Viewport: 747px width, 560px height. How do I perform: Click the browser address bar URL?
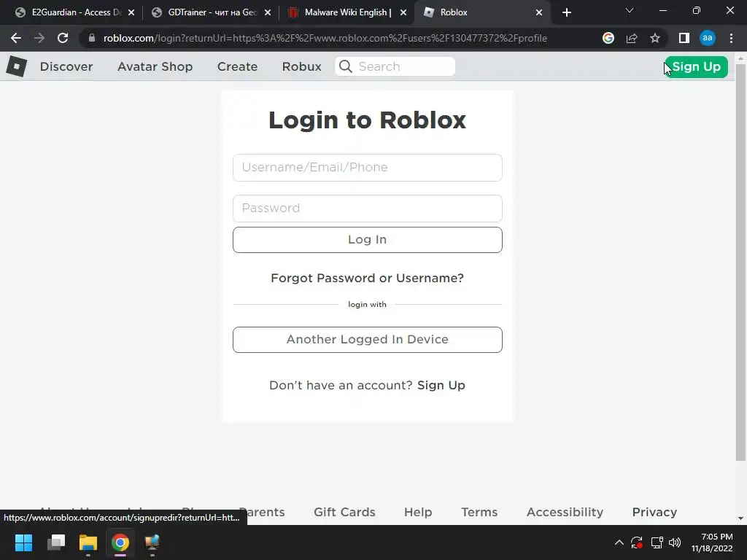pyautogui.click(x=325, y=38)
